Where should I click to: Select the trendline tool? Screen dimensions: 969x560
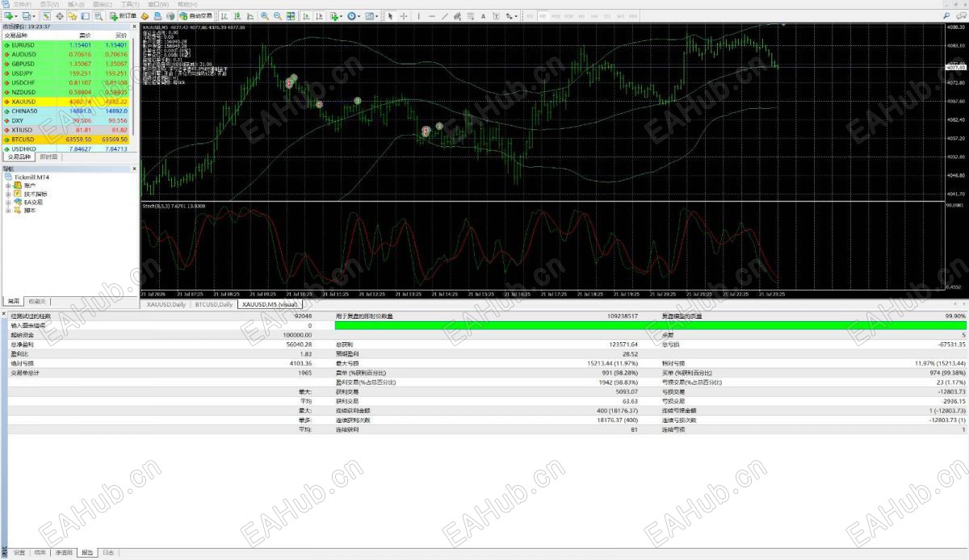pyautogui.click(x=445, y=16)
